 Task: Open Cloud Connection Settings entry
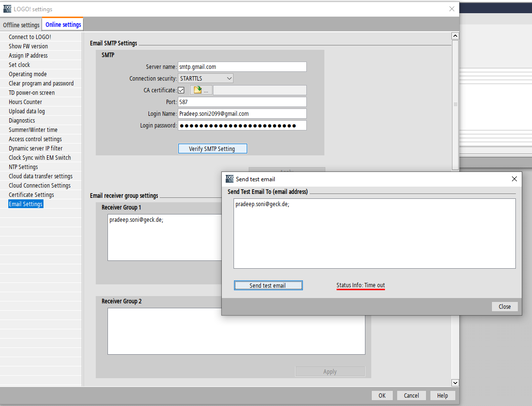point(40,185)
